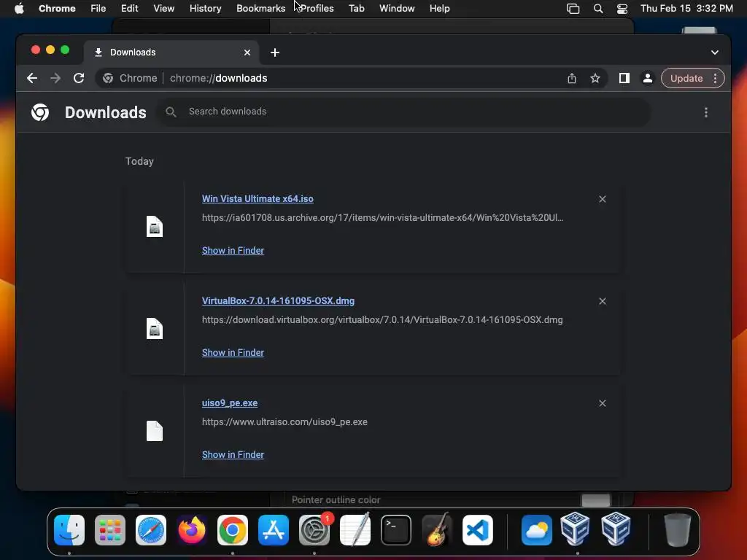Click the Stage Manager menu bar icon
747x560 pixels.
(x=573, y=8)
